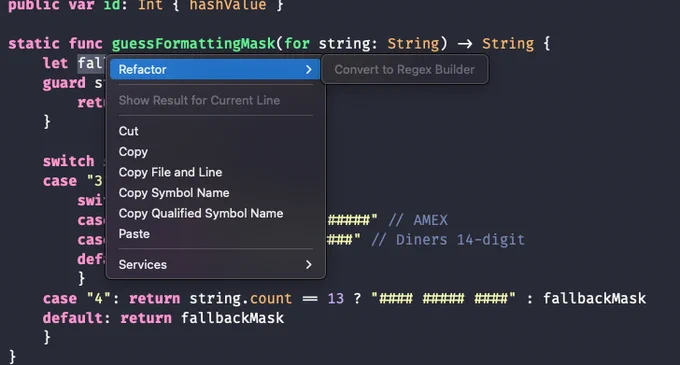The image size is (680, 365).
Task: Choose Copy from the context menu
Action: coord(133,152)
